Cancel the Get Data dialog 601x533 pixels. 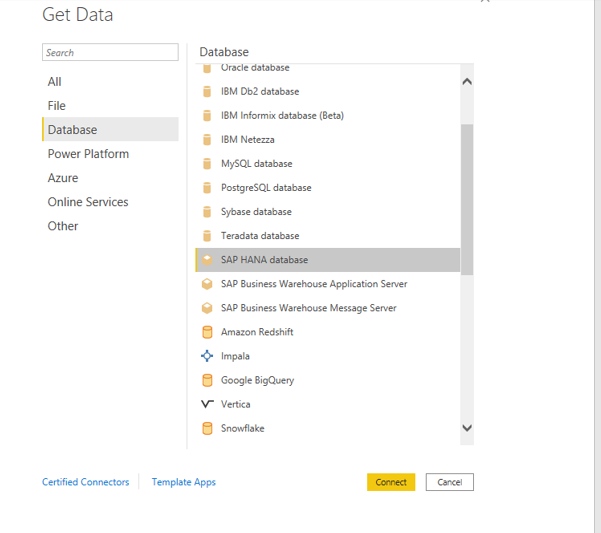[x=449, y=482]
